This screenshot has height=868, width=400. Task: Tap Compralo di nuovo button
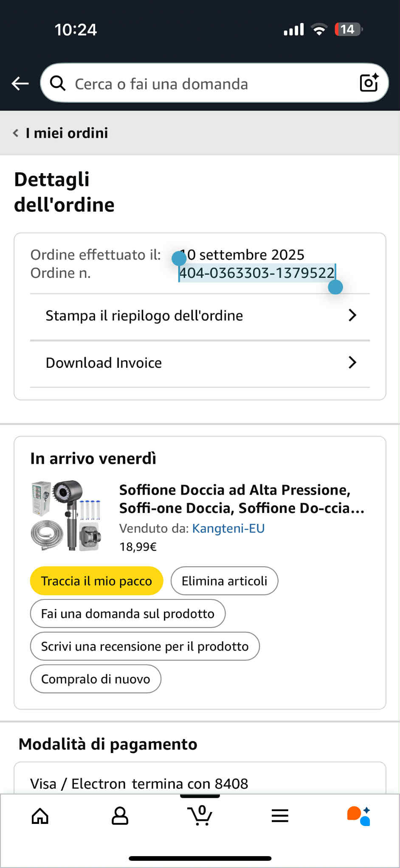pos(96,679)
